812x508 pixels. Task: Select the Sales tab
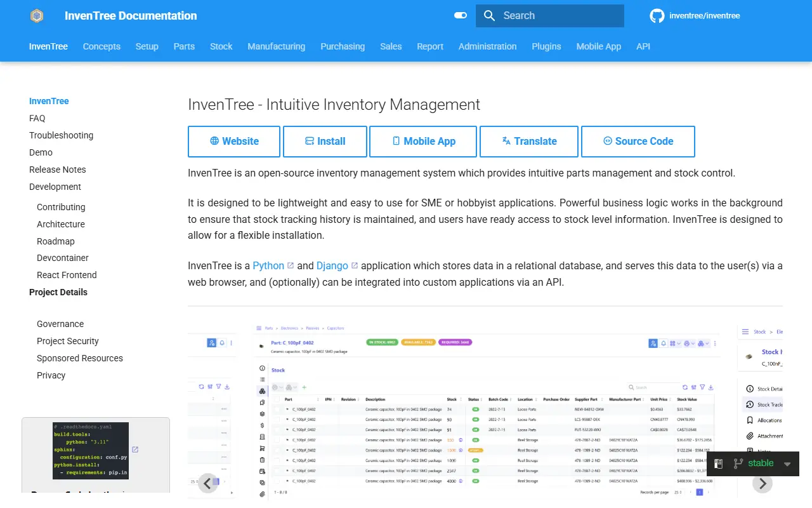coord(391,46)
